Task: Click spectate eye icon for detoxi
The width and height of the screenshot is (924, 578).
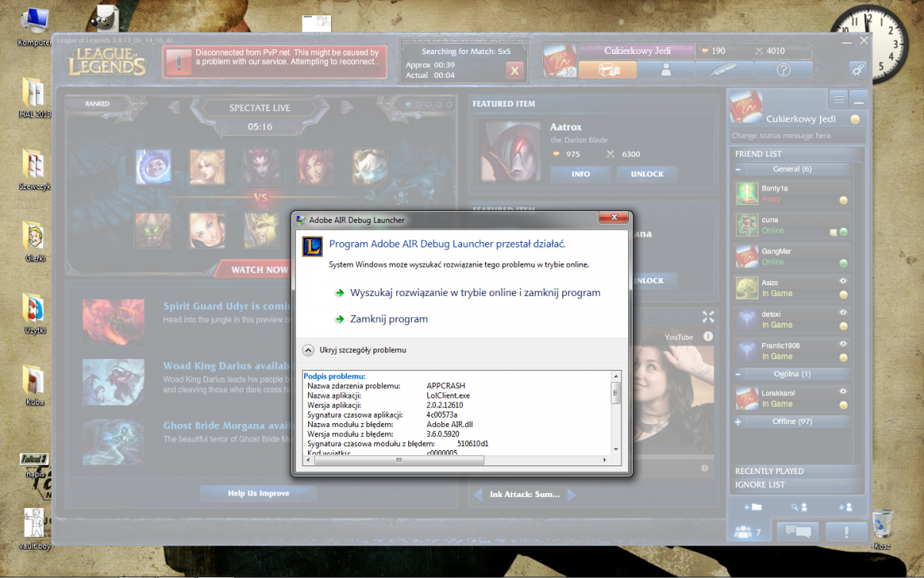Action: 843,313
